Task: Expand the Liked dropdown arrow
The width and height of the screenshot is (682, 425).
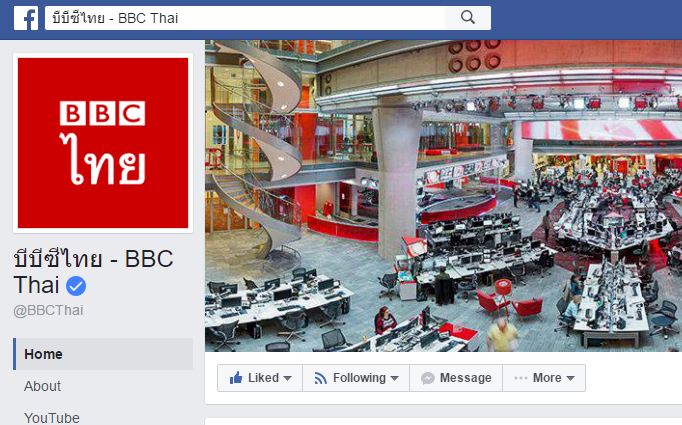Action: point(288,378)
